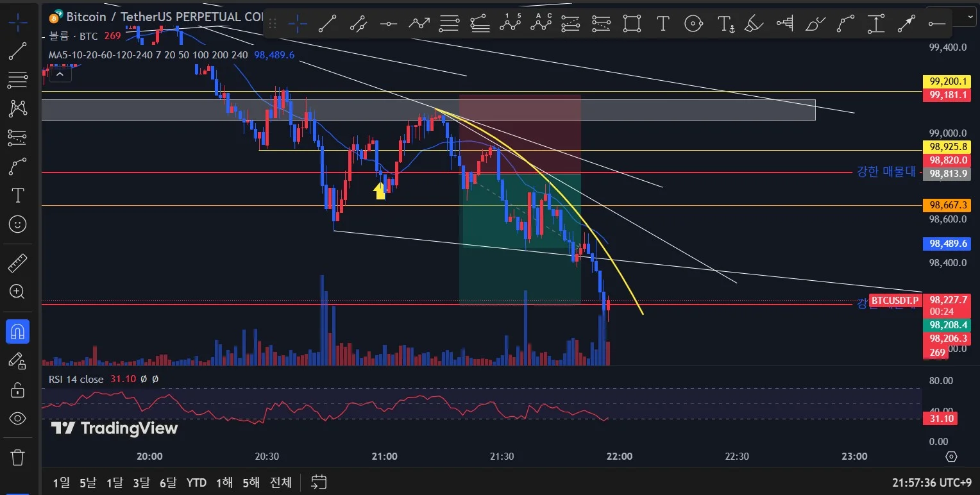Toggle lock all drawing tools

(18, 390)
